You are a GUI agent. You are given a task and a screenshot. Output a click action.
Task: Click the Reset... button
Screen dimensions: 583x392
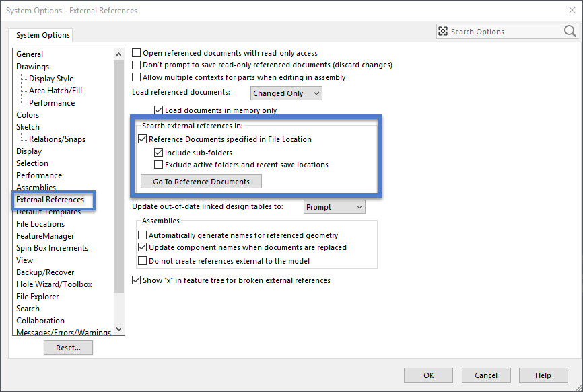(68, 348)
